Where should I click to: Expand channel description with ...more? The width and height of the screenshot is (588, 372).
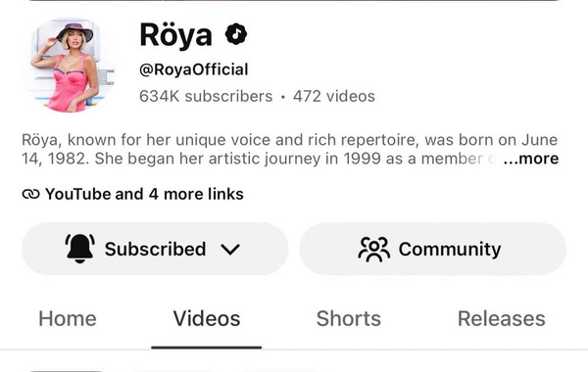point(531,159)
